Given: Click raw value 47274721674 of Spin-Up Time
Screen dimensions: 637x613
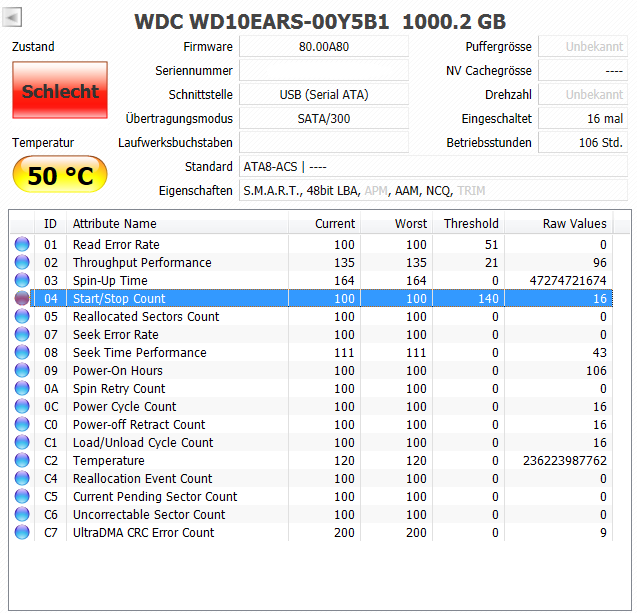Looking at the screenshot, I should coord(568,281).
